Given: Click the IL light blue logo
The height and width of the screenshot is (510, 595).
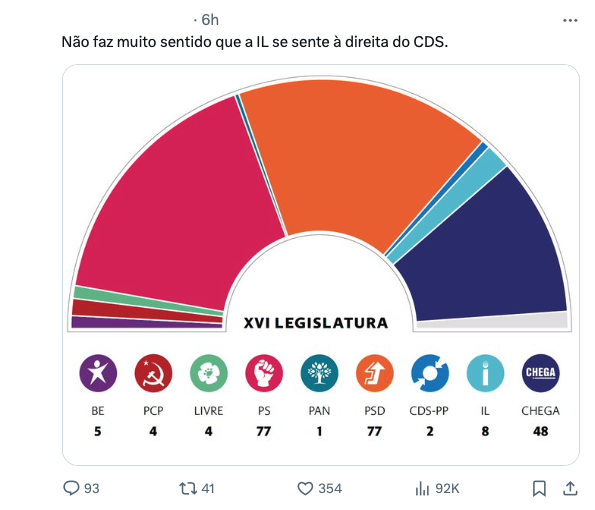Looking at the screenshot, I should click(x=485, y=373).
